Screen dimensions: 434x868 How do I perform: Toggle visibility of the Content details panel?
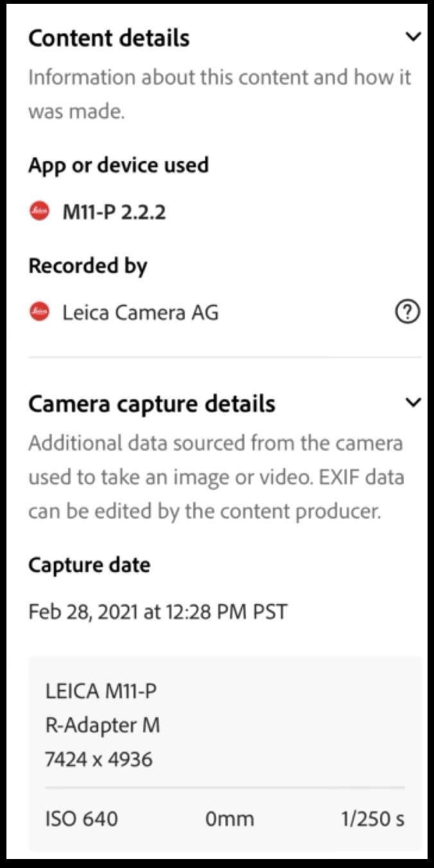point(413,37)
